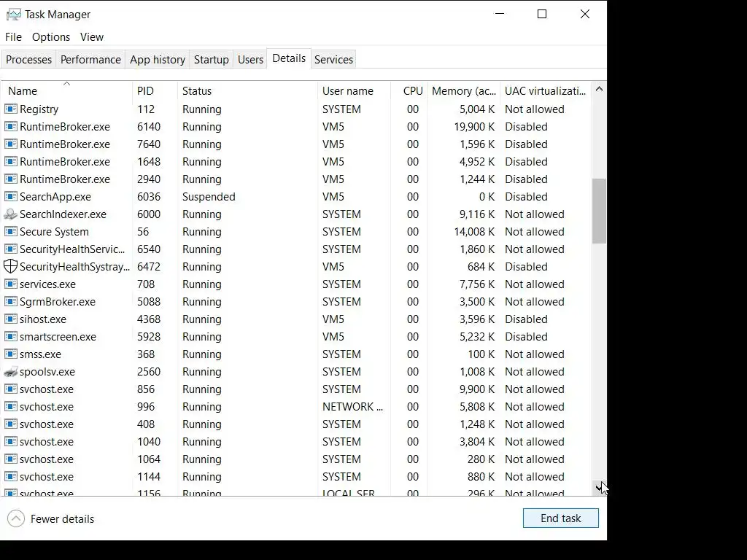Collapse with the Fewer details chevron button
Screen dimensions: 747x560
[16, 518]
